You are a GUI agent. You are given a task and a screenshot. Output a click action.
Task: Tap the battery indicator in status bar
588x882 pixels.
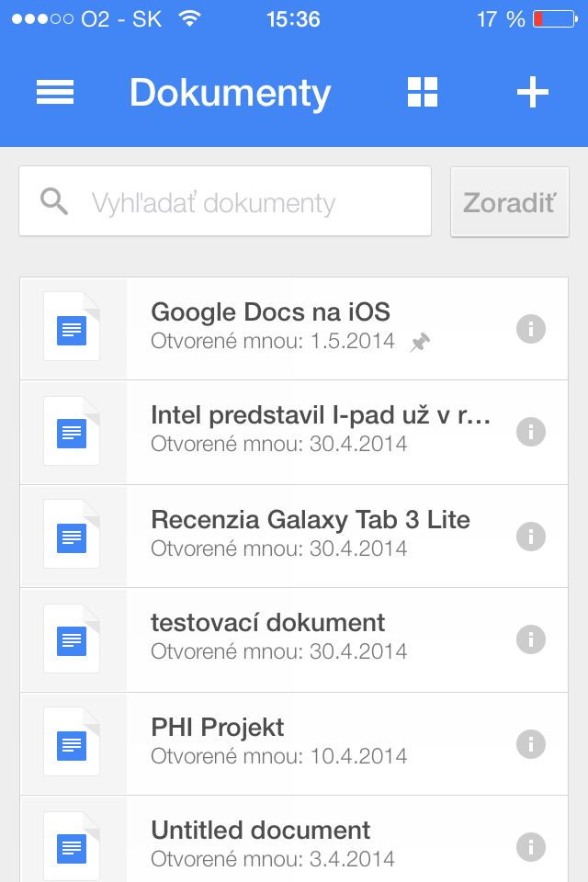click(x=553, y=19)
